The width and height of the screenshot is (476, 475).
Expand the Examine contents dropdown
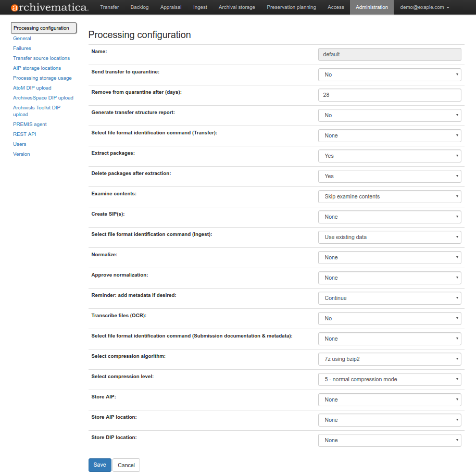[390, 196]
